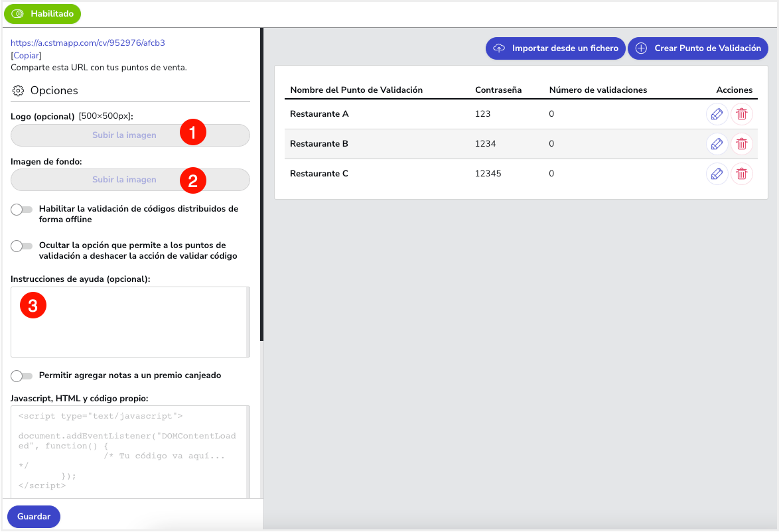Viewport: 779px width, 532px height.
Task: Focus the Instrucciones de ayuda text area
Action: point(130,322)
